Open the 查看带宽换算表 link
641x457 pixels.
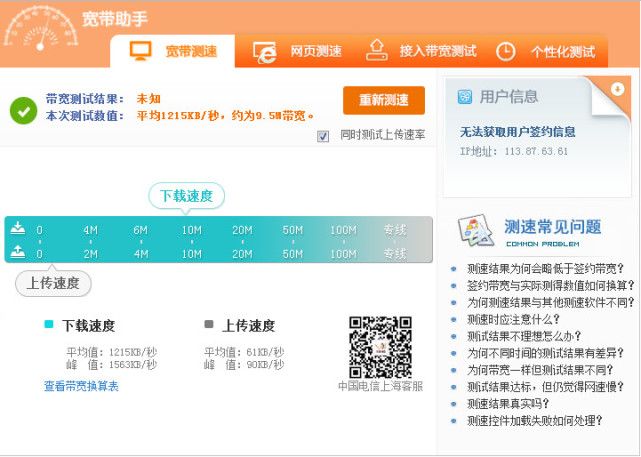pyautogui.click(x=81, y=386)
